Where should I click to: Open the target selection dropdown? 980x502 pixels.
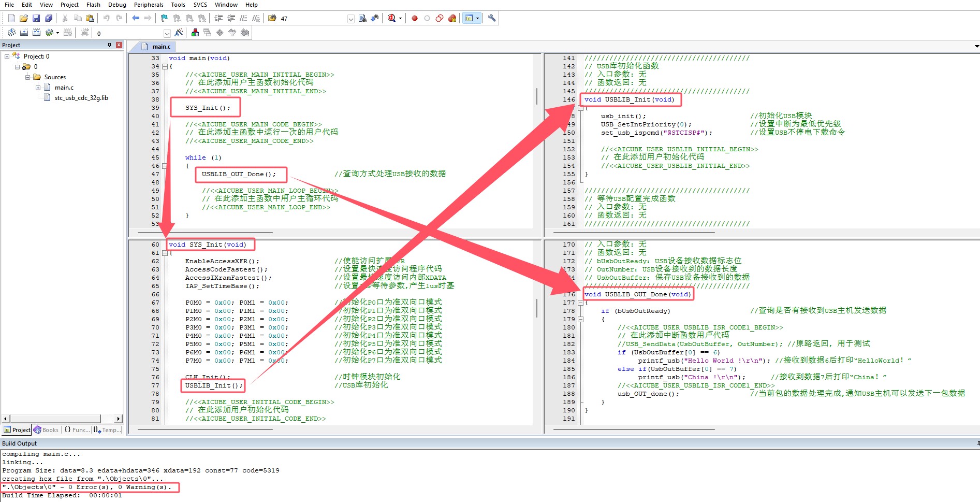(167, 33)
